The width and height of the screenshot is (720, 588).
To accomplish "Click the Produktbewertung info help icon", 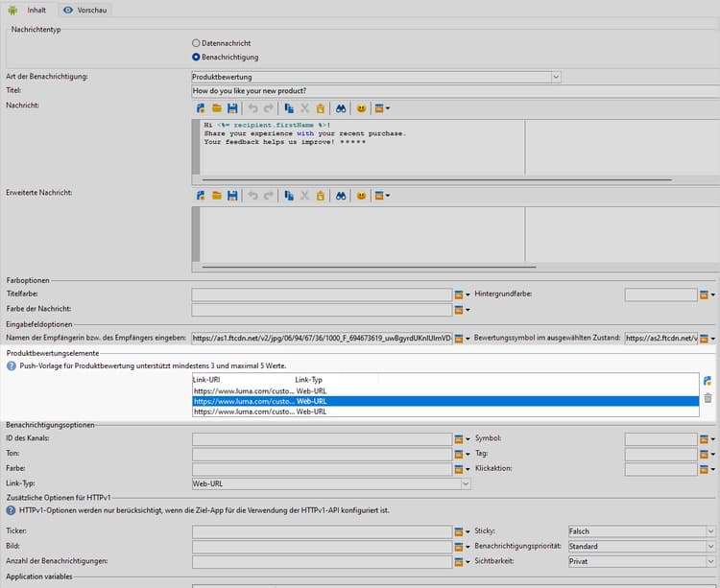I will (x=11, y=366).
